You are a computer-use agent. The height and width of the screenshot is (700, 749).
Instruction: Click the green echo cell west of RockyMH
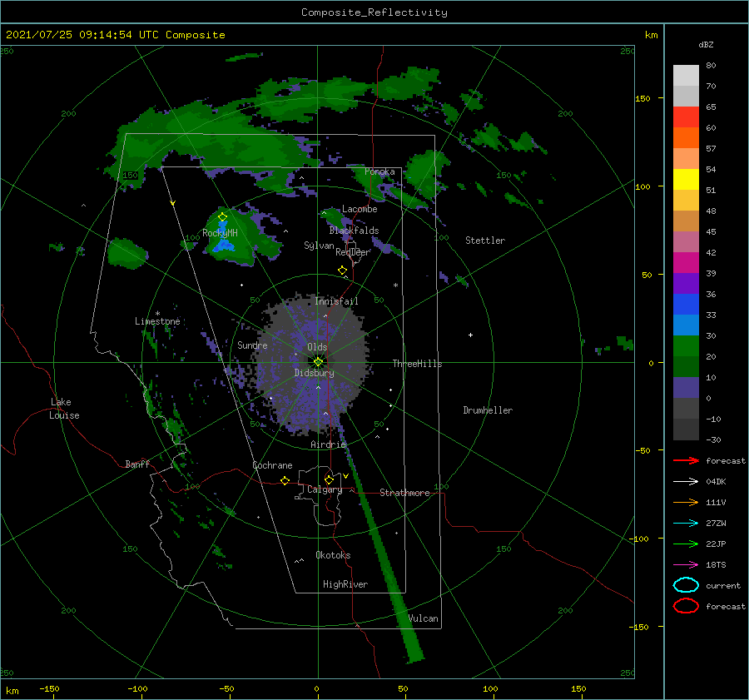(x=127, y=253)
